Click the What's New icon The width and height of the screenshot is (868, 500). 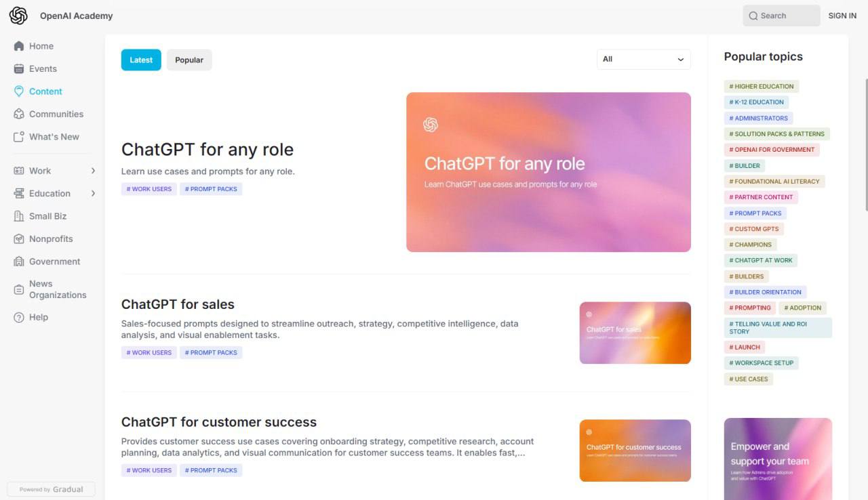pyautogui.click(x=19, y=137)
